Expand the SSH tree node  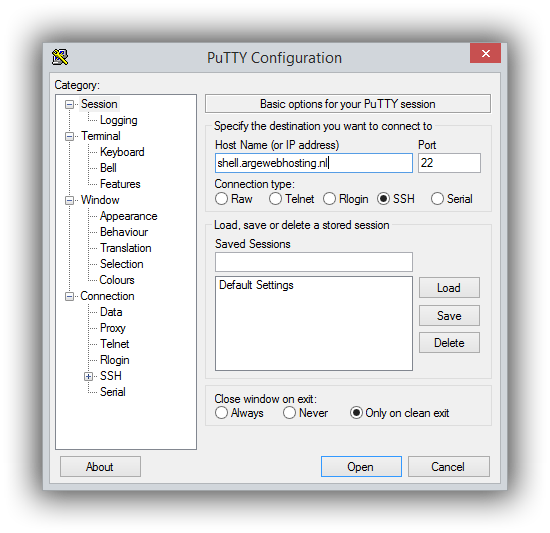pyautogui.click(x=88, y=377)
